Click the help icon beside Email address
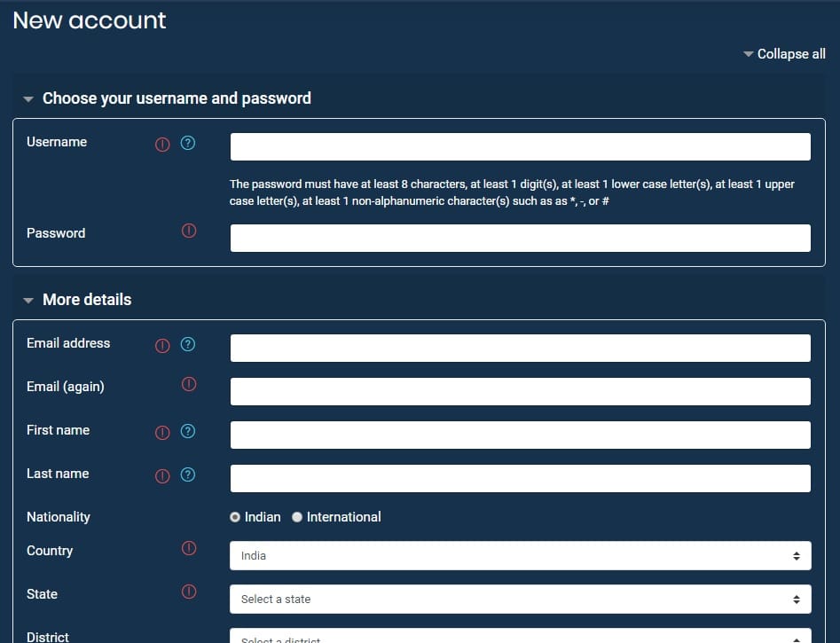 (x=187, y=344)
